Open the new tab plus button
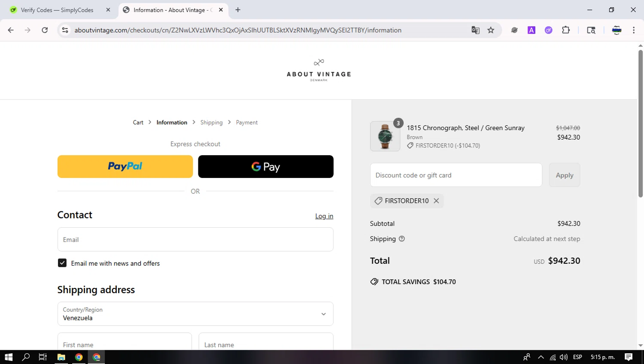The width and height of the screenshot is (644, 364). (x=238, y=10)
